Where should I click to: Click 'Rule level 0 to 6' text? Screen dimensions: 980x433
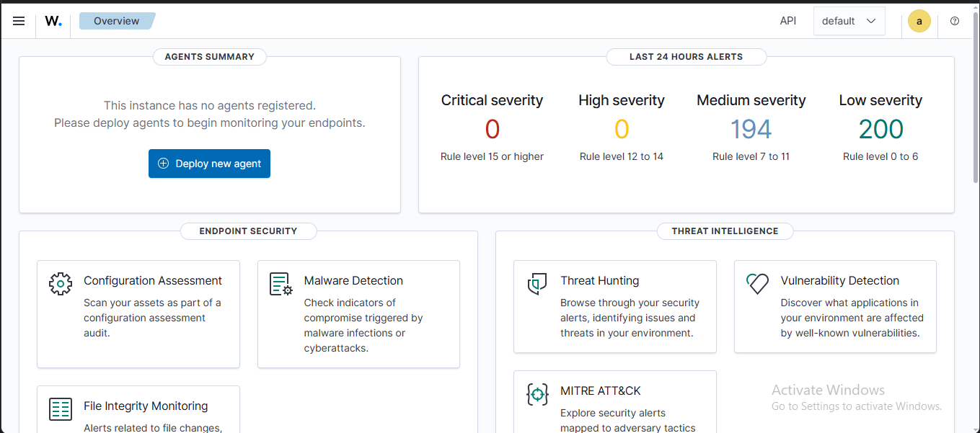(x=880, y=156)
